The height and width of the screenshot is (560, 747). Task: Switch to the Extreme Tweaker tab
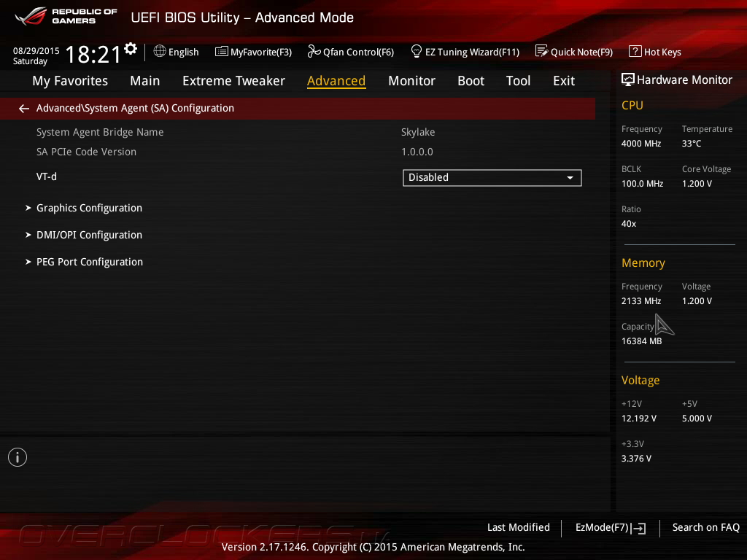[233, 81]
